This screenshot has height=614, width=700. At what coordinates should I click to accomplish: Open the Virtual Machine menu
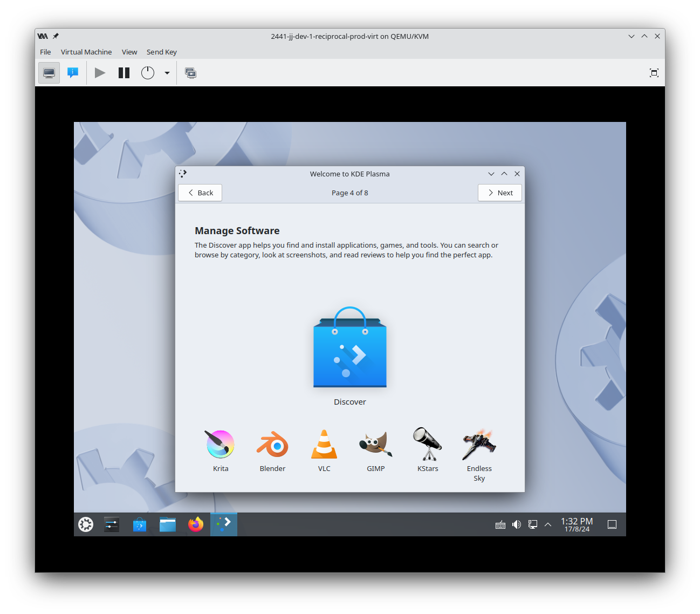click(86, 52)
